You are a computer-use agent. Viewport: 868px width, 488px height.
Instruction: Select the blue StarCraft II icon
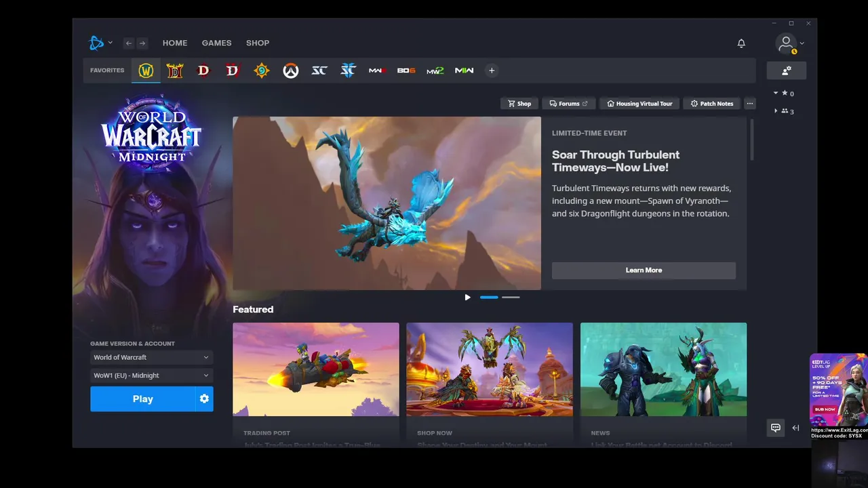(348, 70)
